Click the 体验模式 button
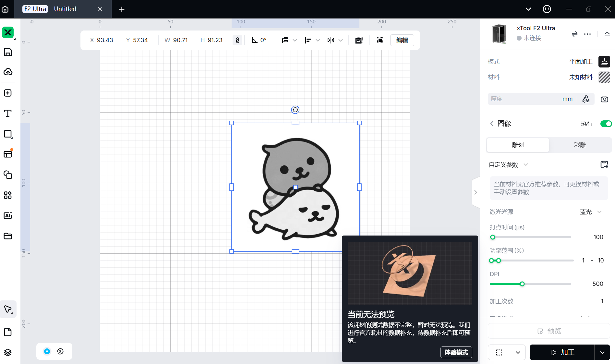Screen dimensions: 615x364 tap(456, 352)
